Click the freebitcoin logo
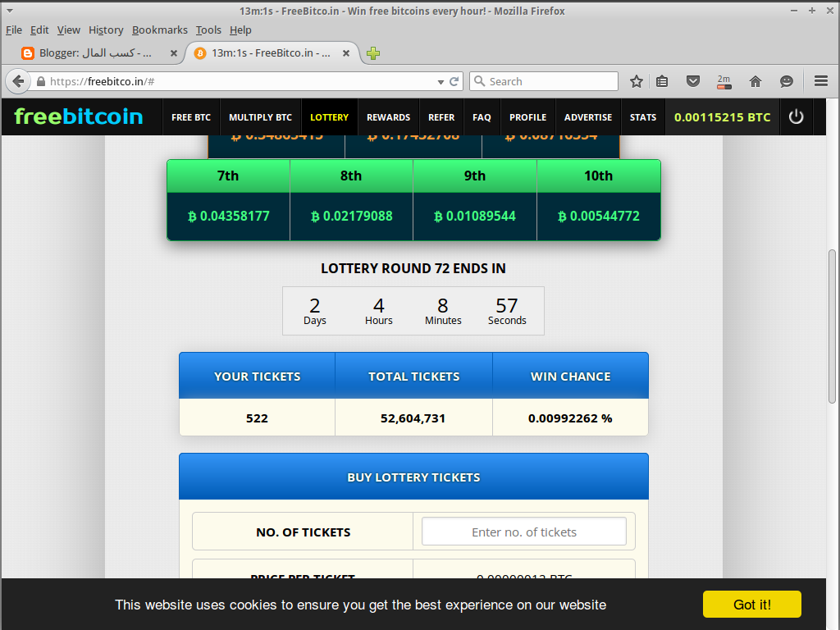Screen dimensions: 840x630 pos(79,116)
